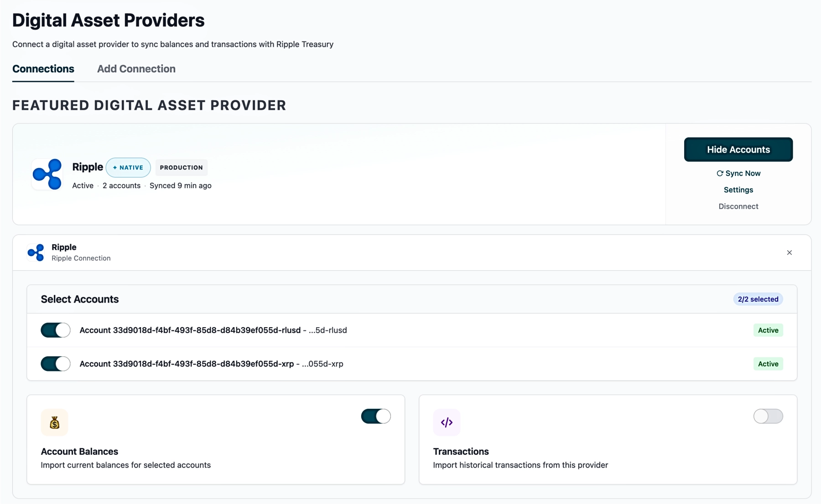Click the Hide Accounts button

(738, 149)
